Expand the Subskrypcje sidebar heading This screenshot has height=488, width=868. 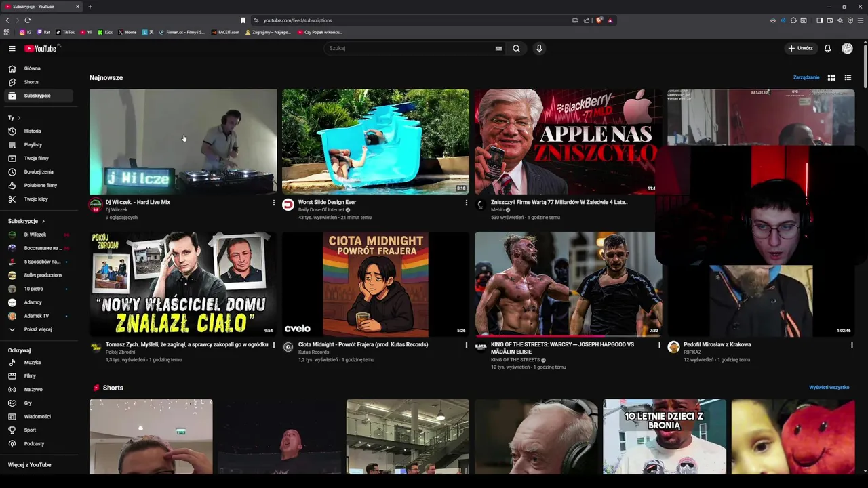point(26,221)
